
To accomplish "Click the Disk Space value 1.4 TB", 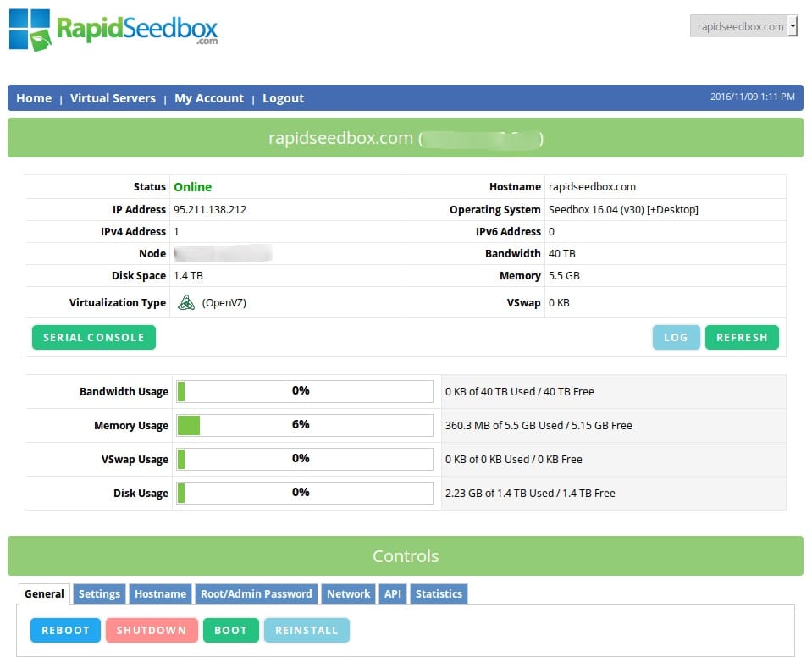I will [188, 275].
